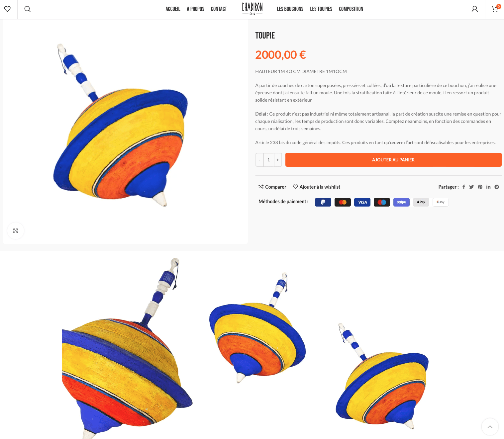Click the quantity input field
504x439 pixels.
tap(269, 160)
